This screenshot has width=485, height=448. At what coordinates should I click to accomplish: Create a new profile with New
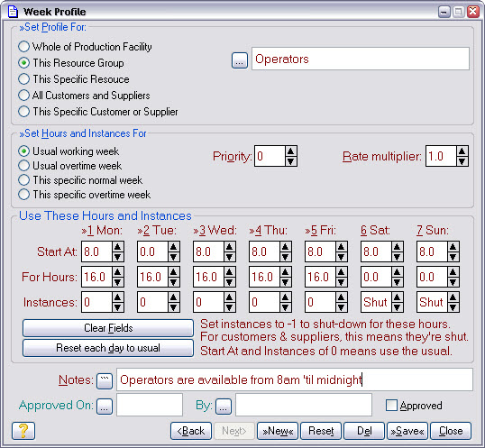pos(278,431)
